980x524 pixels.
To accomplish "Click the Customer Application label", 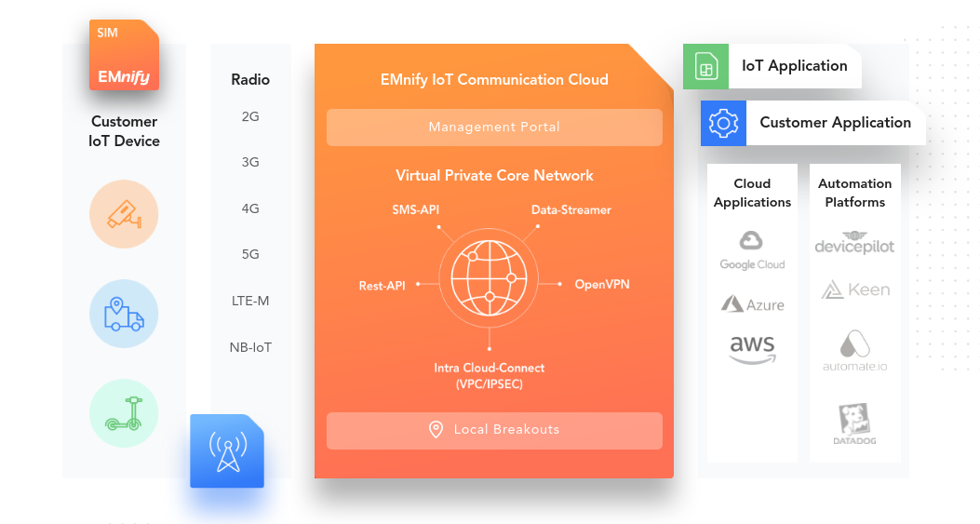I will pos(835,123).
